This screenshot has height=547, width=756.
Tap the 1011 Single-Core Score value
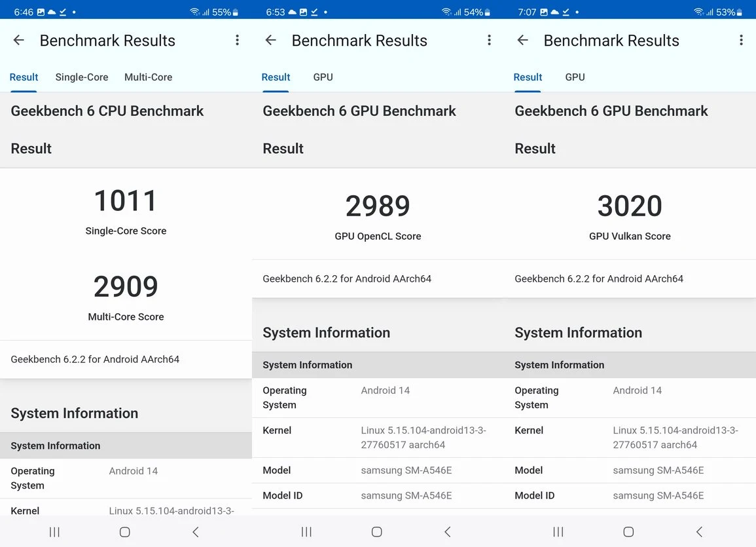click(126, 200)
